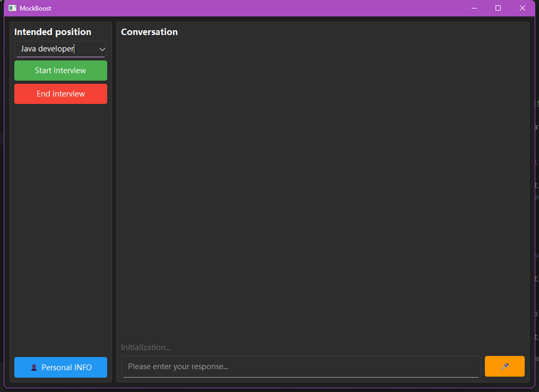This screenshot has height=392, width=539.
Task: Minimize the MockBoost window
Action: [x=474, y=8]
